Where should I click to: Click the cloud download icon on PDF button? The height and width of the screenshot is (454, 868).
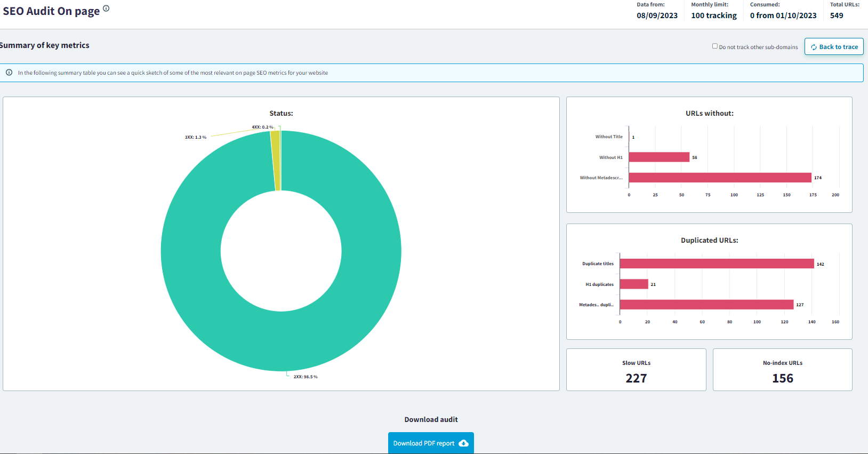click(x=463, y=443)
